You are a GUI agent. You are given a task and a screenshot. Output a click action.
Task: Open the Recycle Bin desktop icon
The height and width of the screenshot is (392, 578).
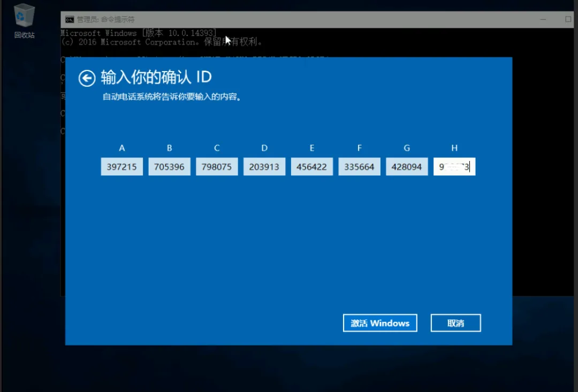click(24, 16)
